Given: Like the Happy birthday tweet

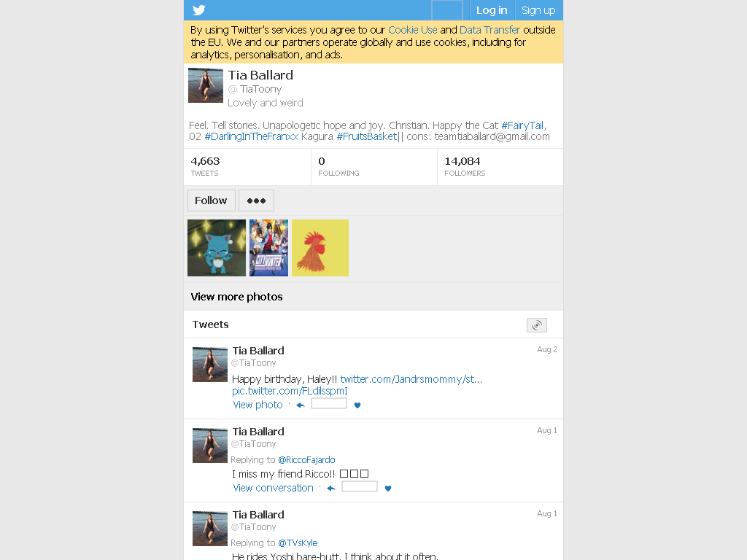Looking at the screenshot, I should pyautogui.click(x=357, y=405).
